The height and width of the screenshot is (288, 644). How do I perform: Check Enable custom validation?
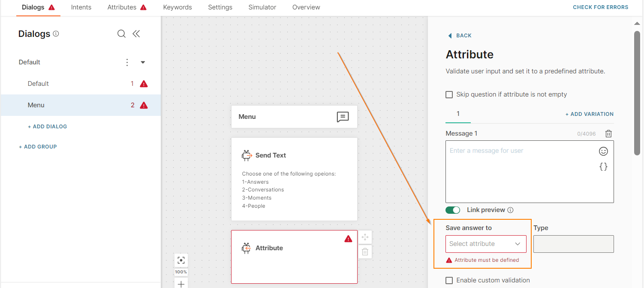point(449,280)
